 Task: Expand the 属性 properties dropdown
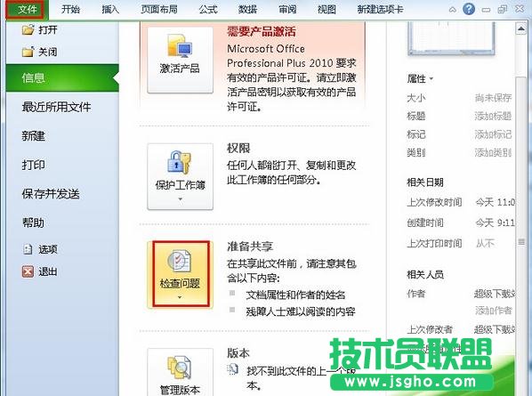(420, 79)
